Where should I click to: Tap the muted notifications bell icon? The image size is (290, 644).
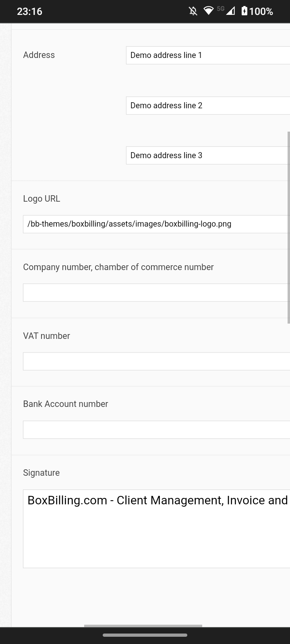tap(193, 11)
